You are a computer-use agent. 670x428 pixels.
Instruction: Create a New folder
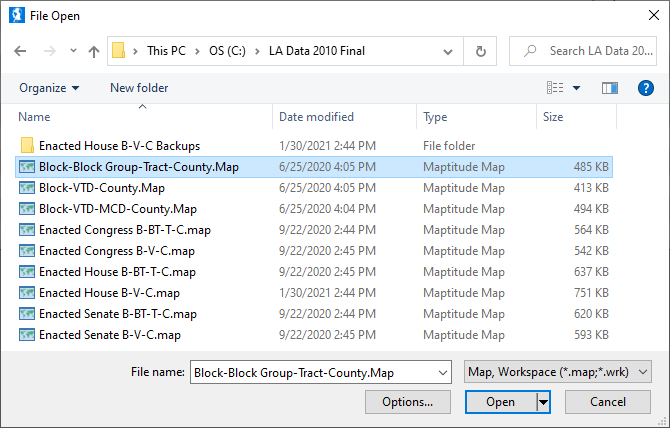(139, 88)
